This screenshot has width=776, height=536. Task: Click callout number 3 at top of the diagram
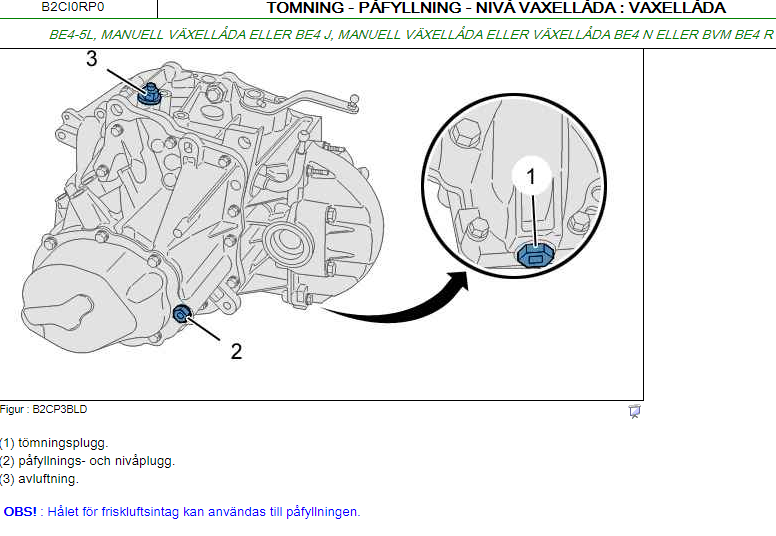click(x=92, y=58)
